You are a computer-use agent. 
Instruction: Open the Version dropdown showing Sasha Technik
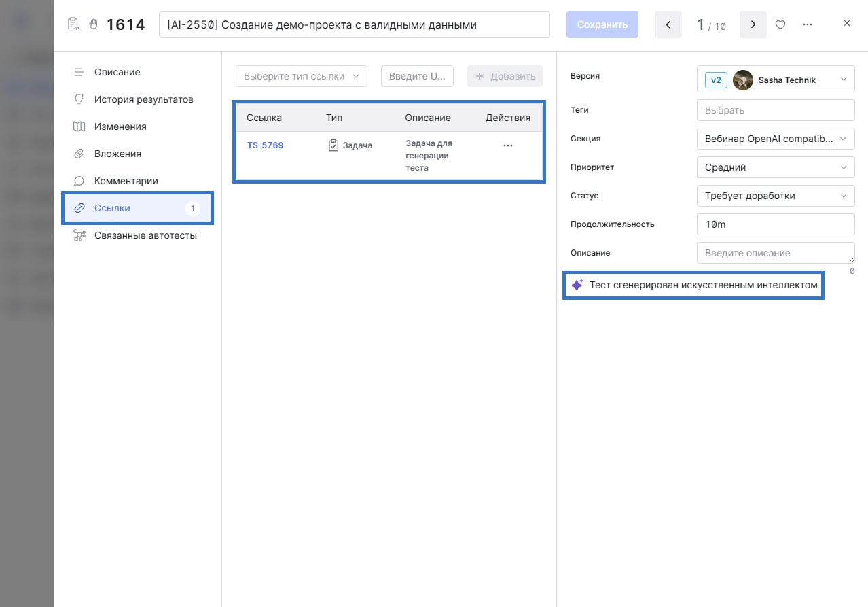(775, 80)
